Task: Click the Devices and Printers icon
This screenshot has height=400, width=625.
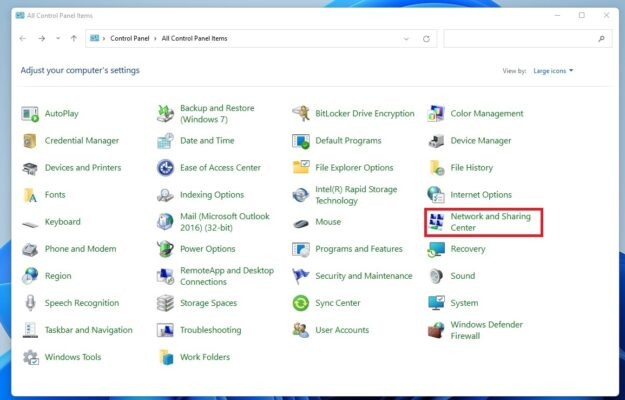Action: pyautogui.click(x=30, y=168)
